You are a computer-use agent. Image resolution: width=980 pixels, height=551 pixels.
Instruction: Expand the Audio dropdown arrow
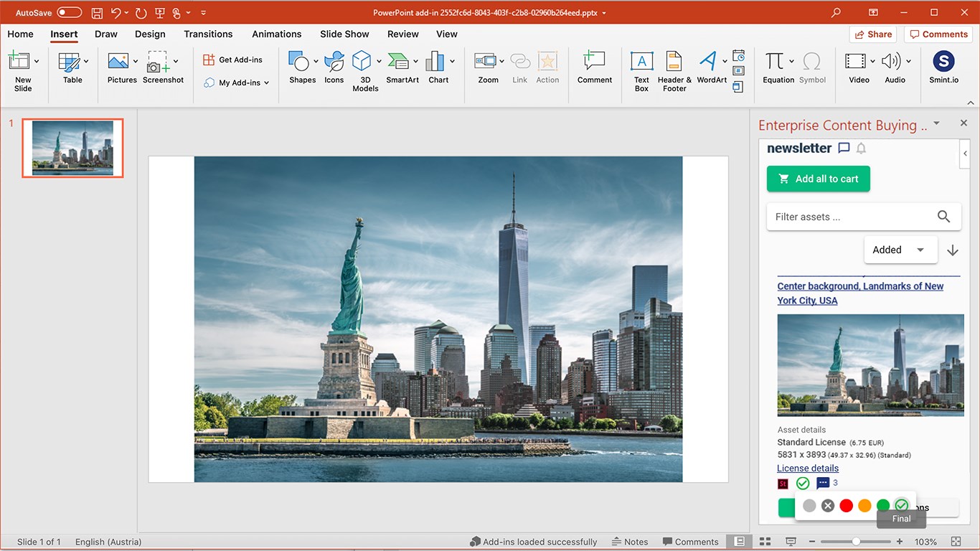click(x=908, y=62)
